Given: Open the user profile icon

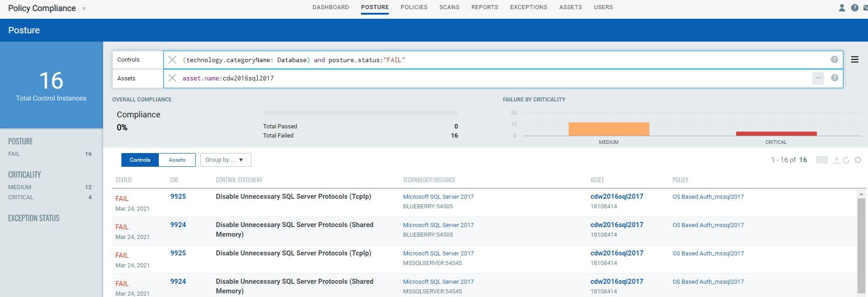Looking at the screenshot, I should point(842,8).
